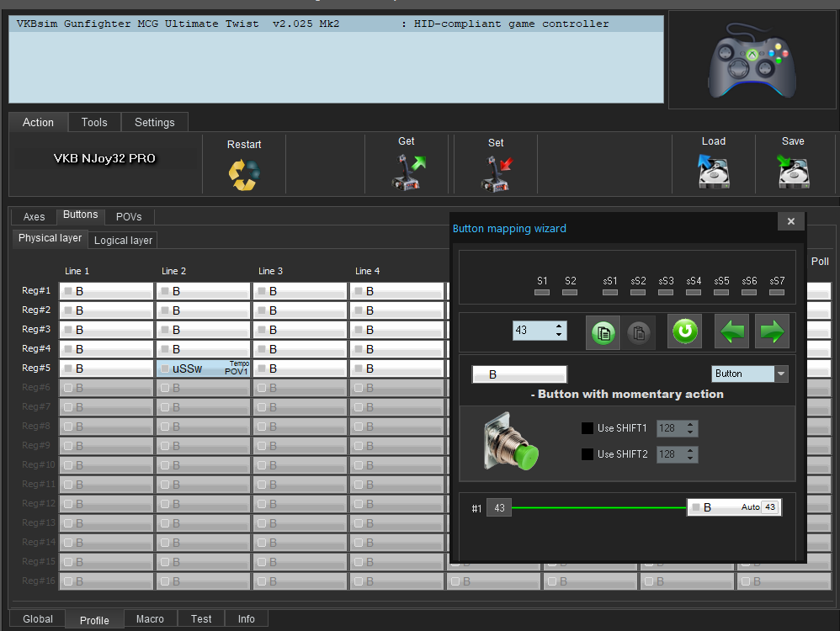Go to next button with right arrow
Viewport: 840px width, 631px height.
[x=772, y=331]
